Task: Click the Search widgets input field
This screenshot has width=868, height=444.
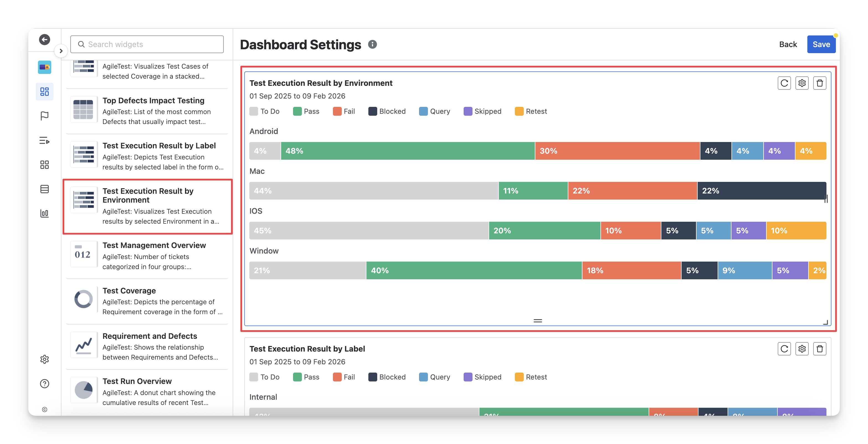Action: pyautogui.click(x=147, y=45)
